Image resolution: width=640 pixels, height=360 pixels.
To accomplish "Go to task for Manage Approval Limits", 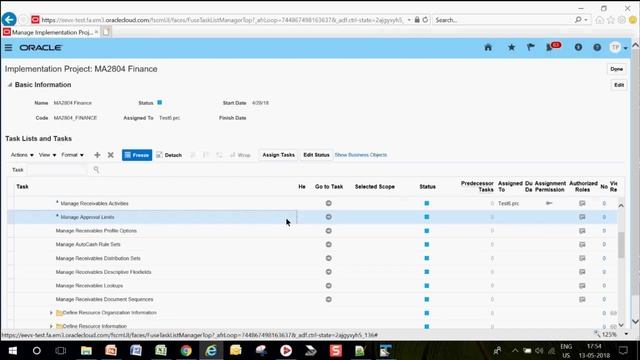I will tap(329, 217).
